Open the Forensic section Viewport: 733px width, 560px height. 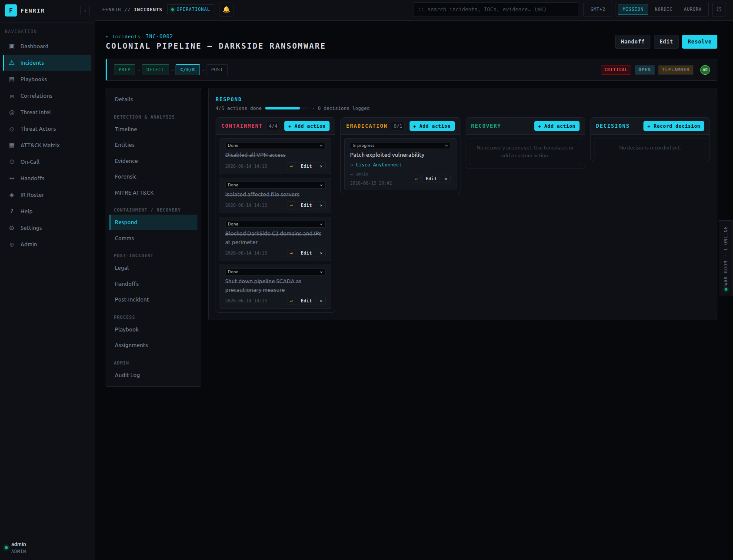tap(153, 177)
